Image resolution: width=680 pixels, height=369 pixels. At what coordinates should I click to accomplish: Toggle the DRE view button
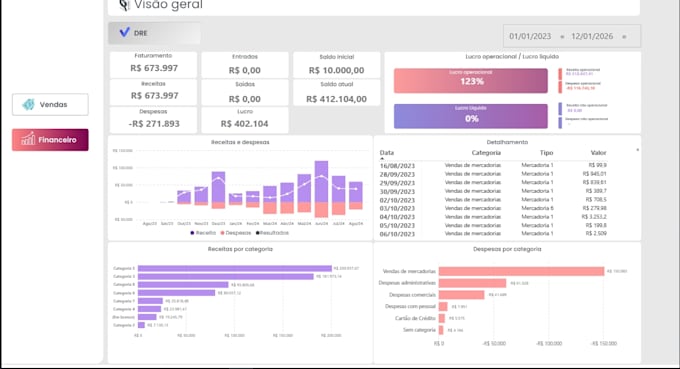pyautogui.click(x=154, y=33)
